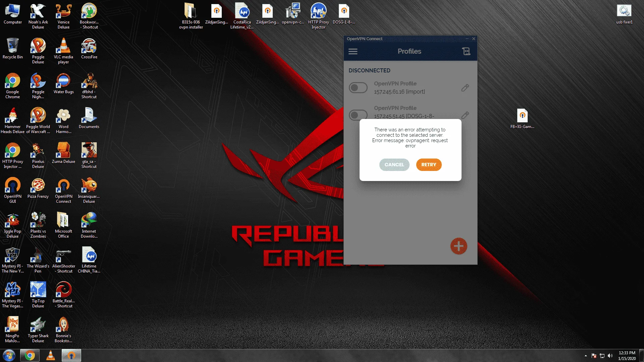Select the Internet Download Manager shortcut
Viewport: 644px width, 362px height.
[89, 225]
